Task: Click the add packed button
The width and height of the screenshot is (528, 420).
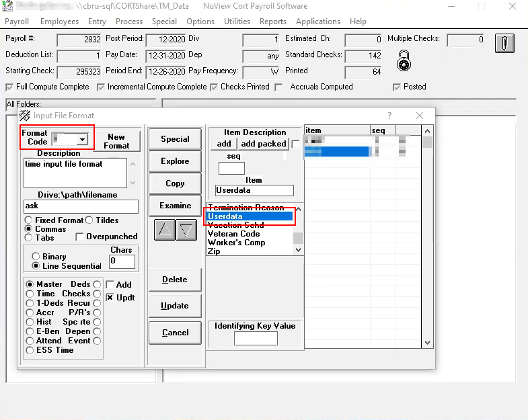Action: click(263, 144)
